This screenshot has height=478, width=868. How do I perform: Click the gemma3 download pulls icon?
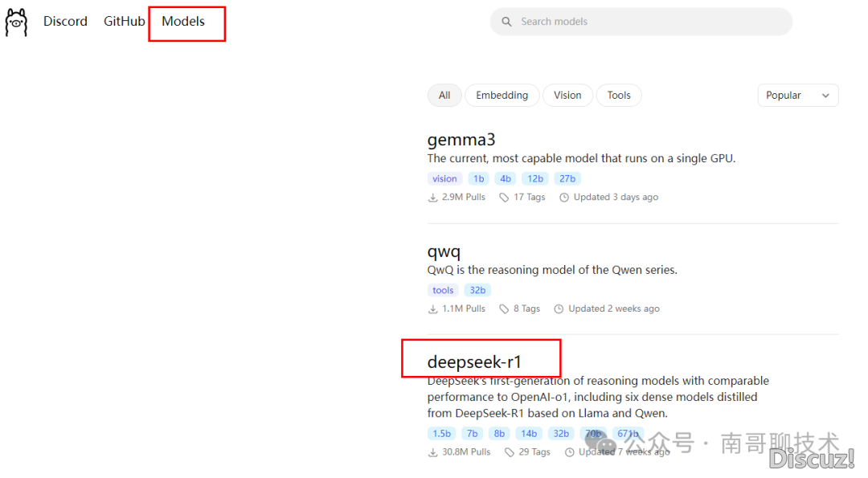coord(433,198)
